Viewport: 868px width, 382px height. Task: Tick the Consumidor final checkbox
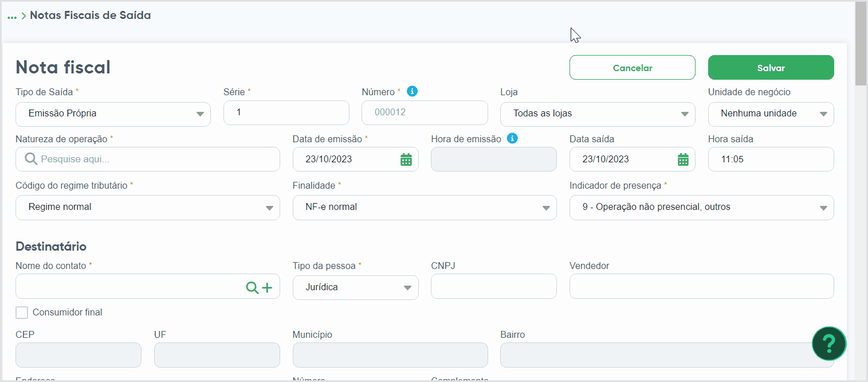click(x=22, y=313)
